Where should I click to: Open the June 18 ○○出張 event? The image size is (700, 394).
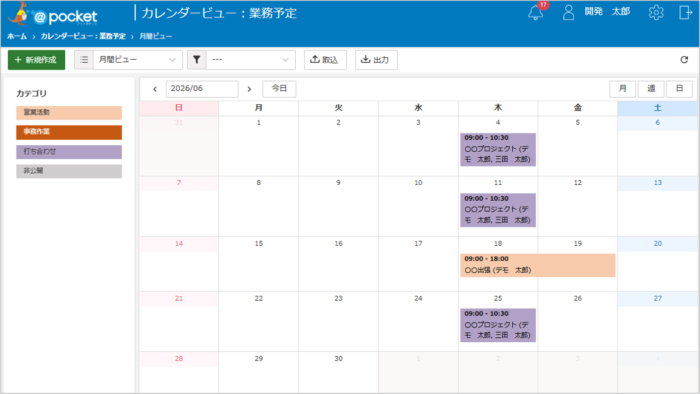(538, 265)
